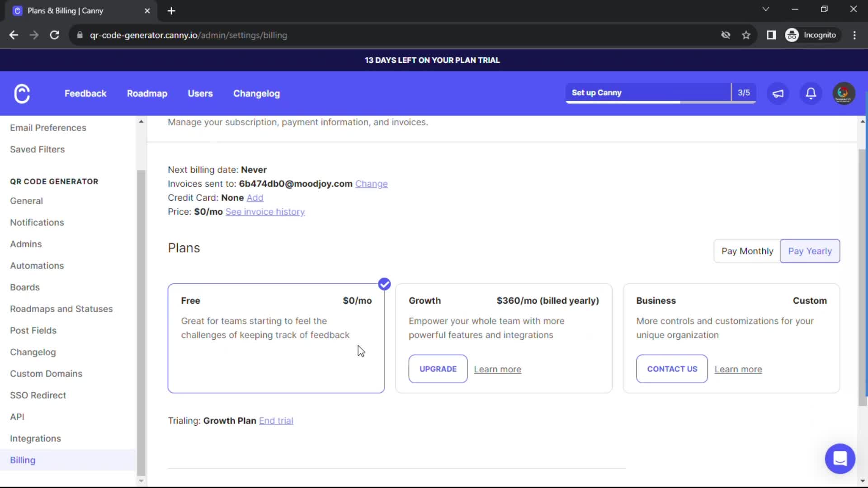Click the Change invoice email link
Viewport: 868px width, 488px height.
pyautogui.click(x=372, y=183)
